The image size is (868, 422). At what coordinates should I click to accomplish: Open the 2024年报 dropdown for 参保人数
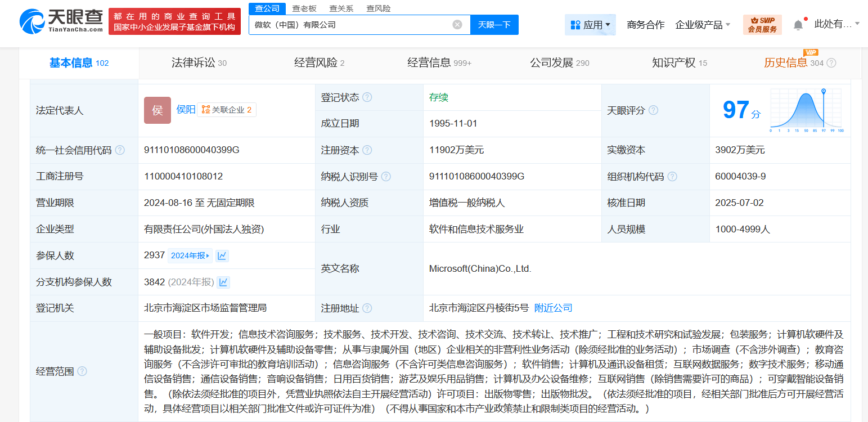(x=191, y=255)
